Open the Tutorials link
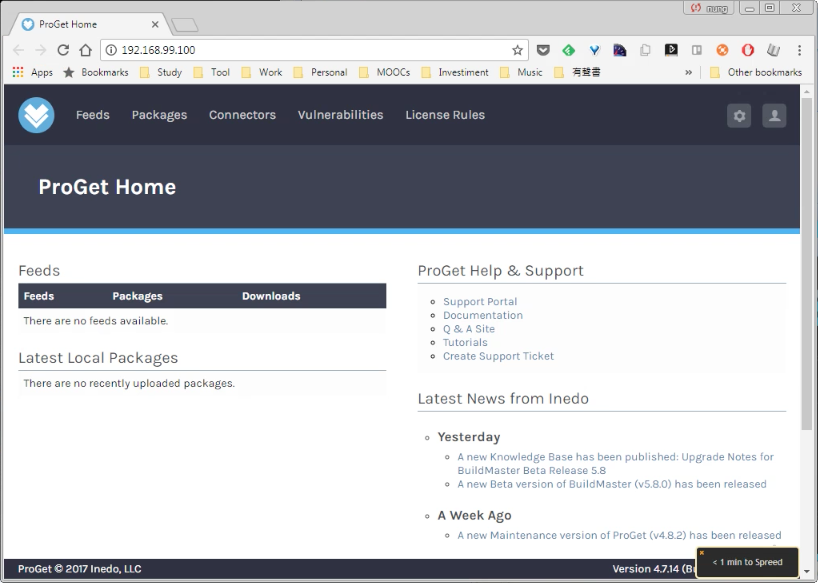 click(x=465, y=342)
